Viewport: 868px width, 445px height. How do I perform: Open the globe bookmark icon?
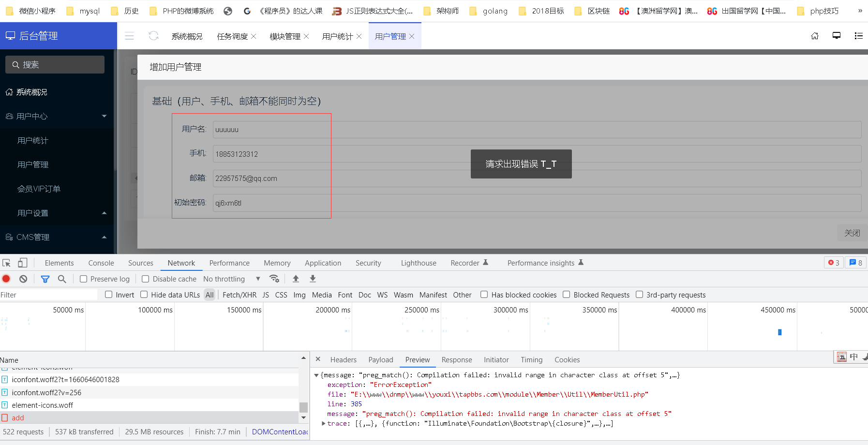point(228,11)
